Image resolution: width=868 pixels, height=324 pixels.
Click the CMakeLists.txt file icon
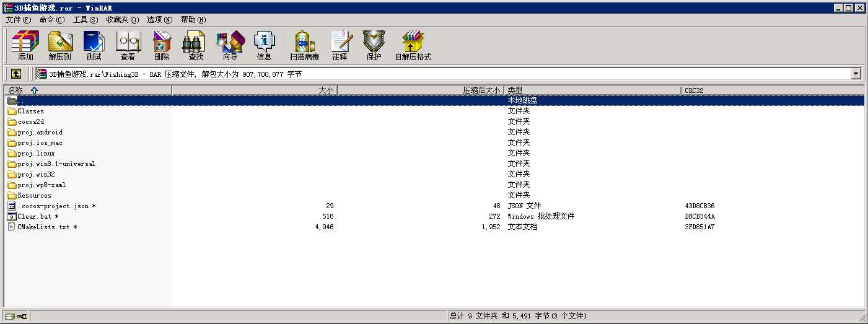(x=12, y=227)
